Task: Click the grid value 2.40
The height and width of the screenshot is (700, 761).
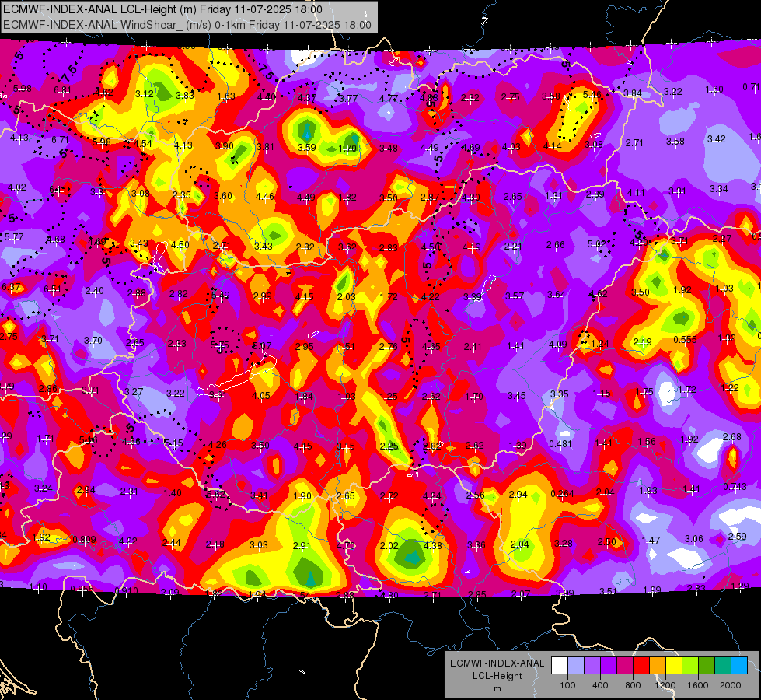Action: coord(94,290)
